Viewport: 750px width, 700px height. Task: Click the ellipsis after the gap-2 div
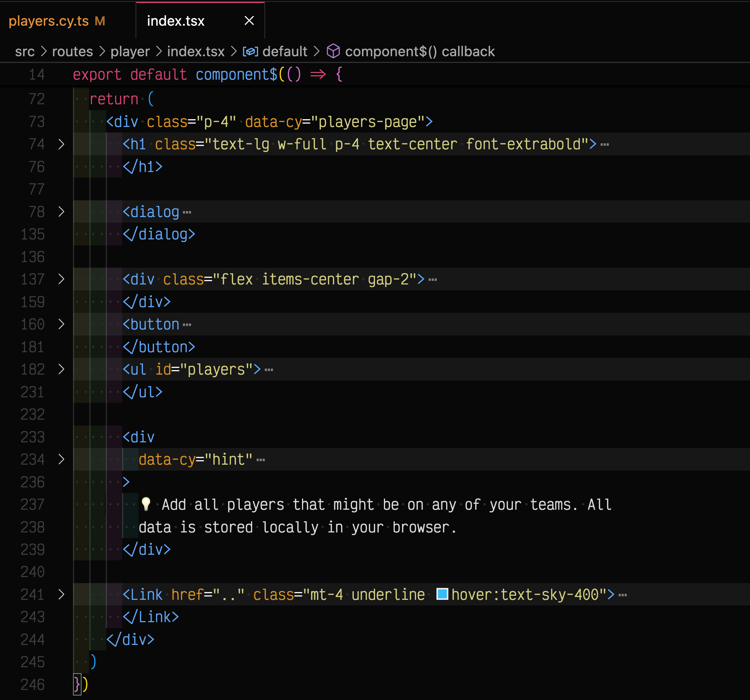point(433,280)
